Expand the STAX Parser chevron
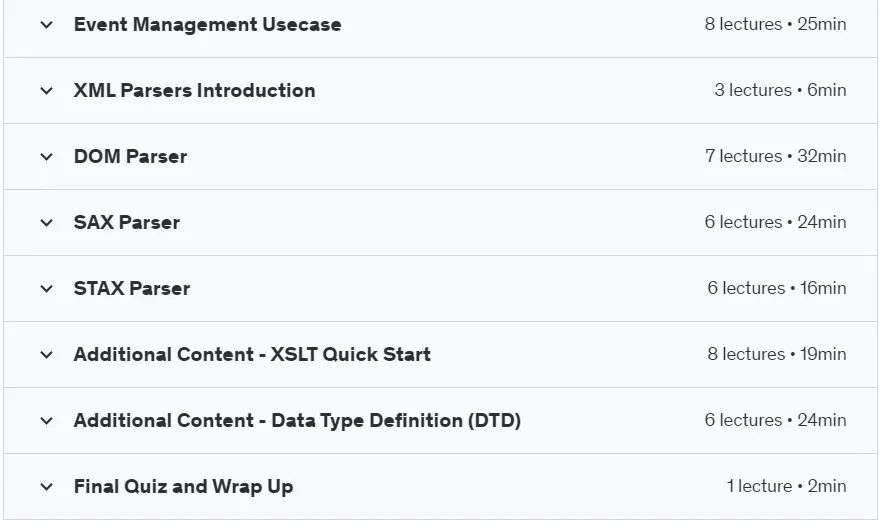Viewport: 881px width, 524px height. [47, 289]
